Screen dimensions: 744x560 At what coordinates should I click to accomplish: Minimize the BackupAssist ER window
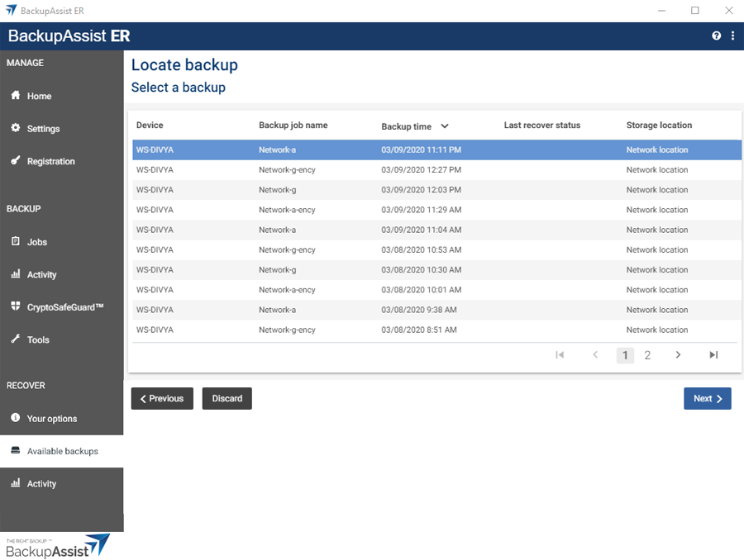pyautogui.click(x=661, y=11)
